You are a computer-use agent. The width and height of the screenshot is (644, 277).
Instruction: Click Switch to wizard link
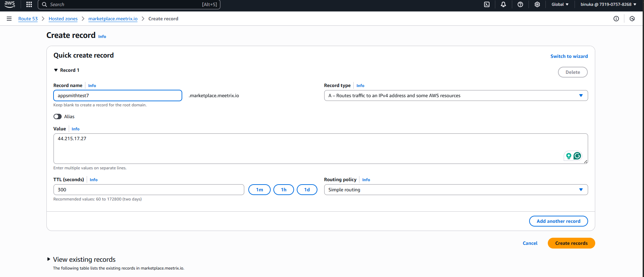click(569, 56)
